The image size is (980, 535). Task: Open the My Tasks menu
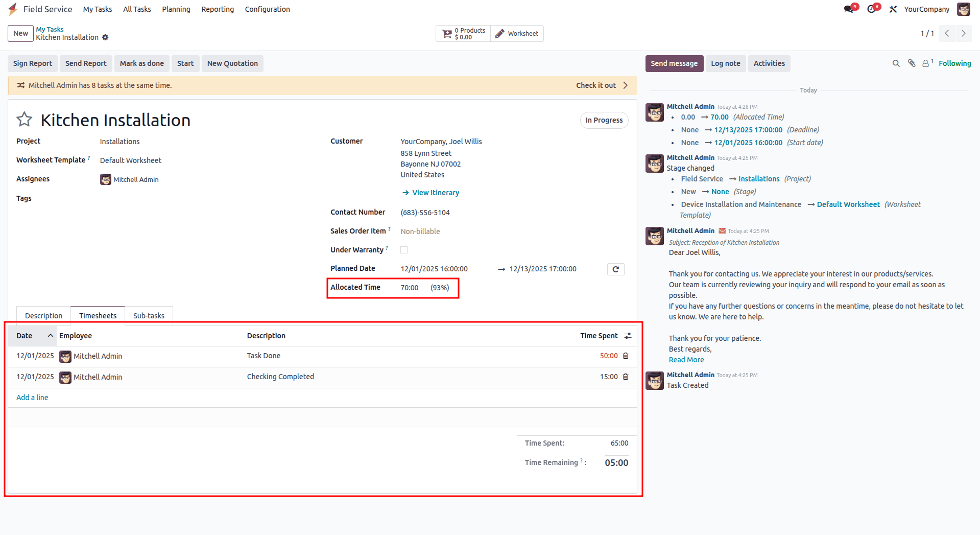click(97, 9)
